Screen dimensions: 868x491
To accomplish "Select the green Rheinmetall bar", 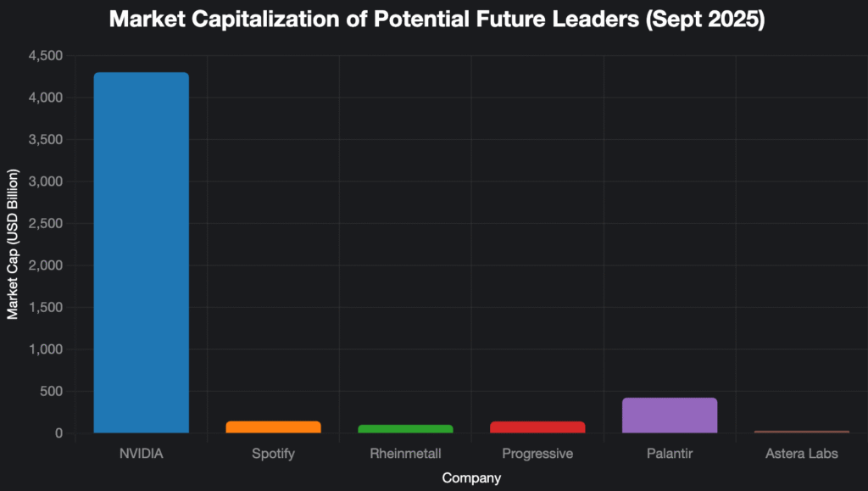I will point(405,429).
